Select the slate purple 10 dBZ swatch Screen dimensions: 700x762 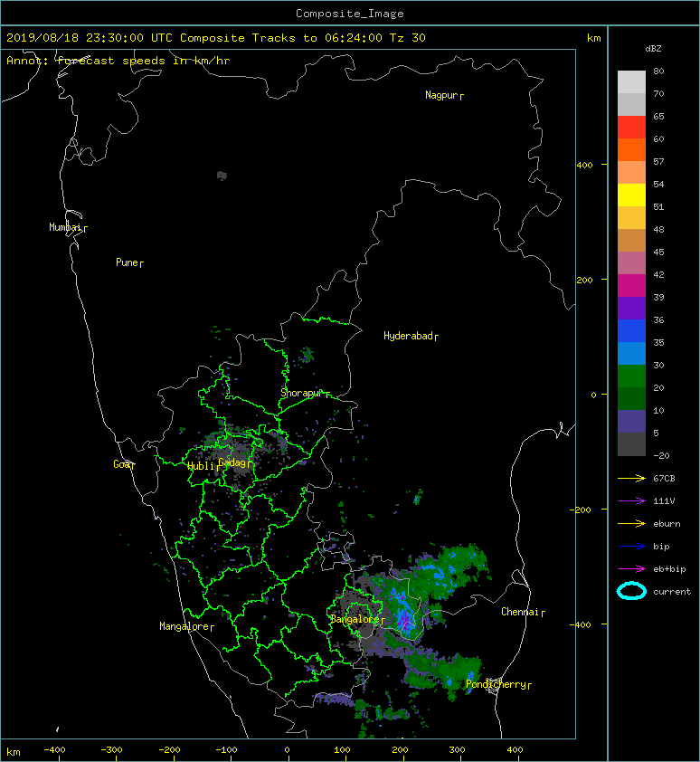pos(631,421)
